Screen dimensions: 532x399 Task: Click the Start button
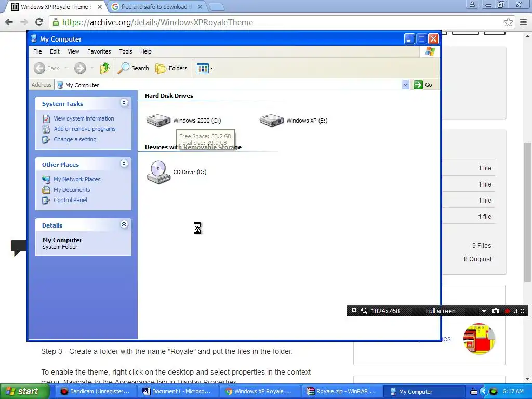coord(24,392)
